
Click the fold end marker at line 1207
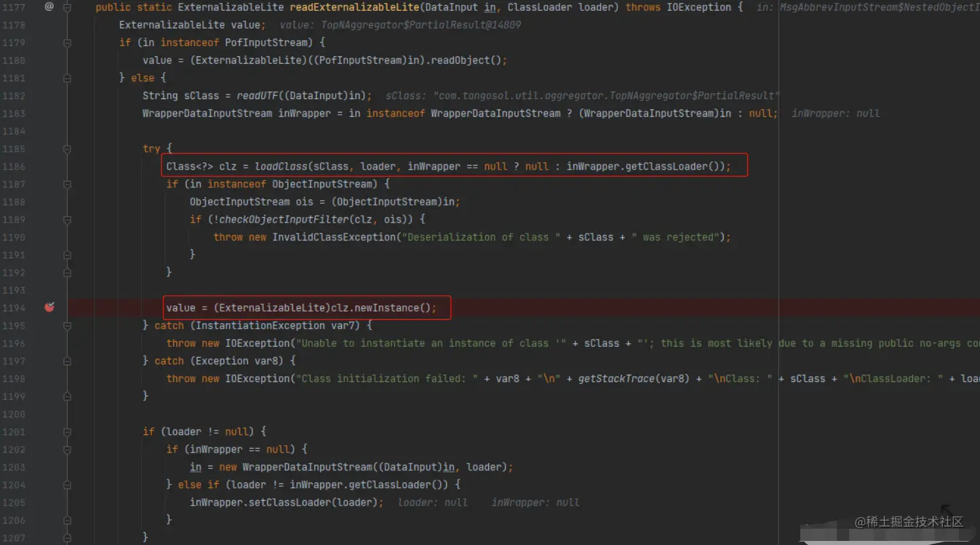[67, 538]
